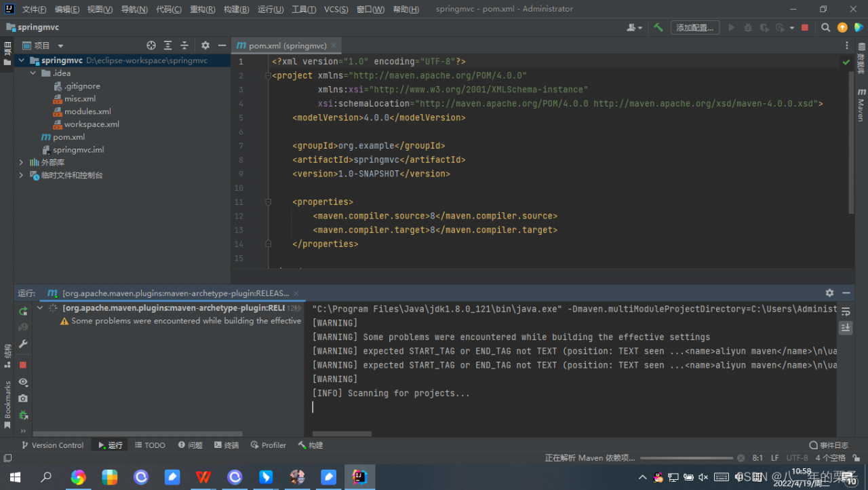Click Collapse All icon in Project panel header
The height and width of the screenshot is (490, 868).
click(x=184, y=45)
